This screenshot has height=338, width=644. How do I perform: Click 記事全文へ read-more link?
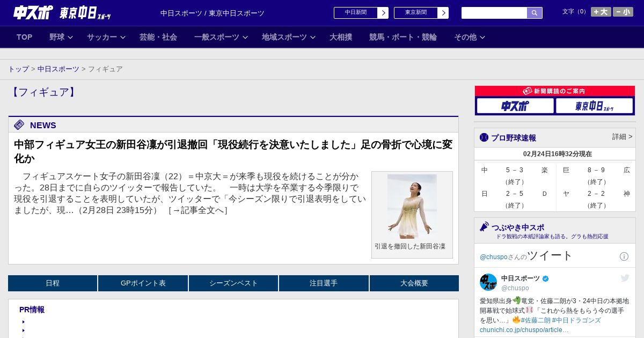click(198, 210)
